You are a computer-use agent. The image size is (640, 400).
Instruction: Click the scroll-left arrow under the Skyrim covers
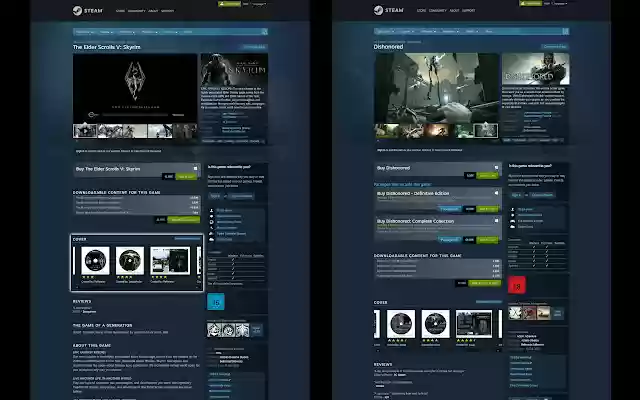[x=76, y=287]
